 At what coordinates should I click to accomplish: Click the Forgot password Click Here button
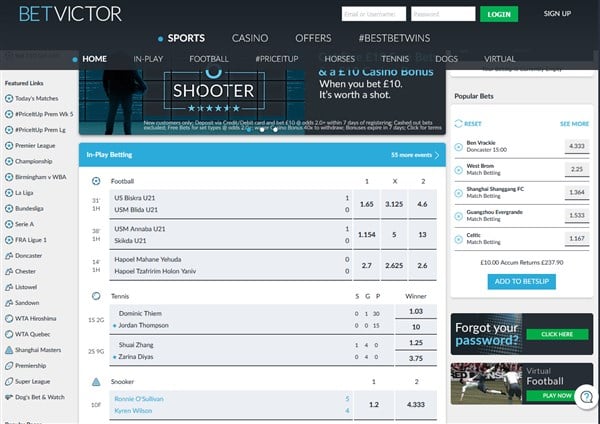click(557, 334)
